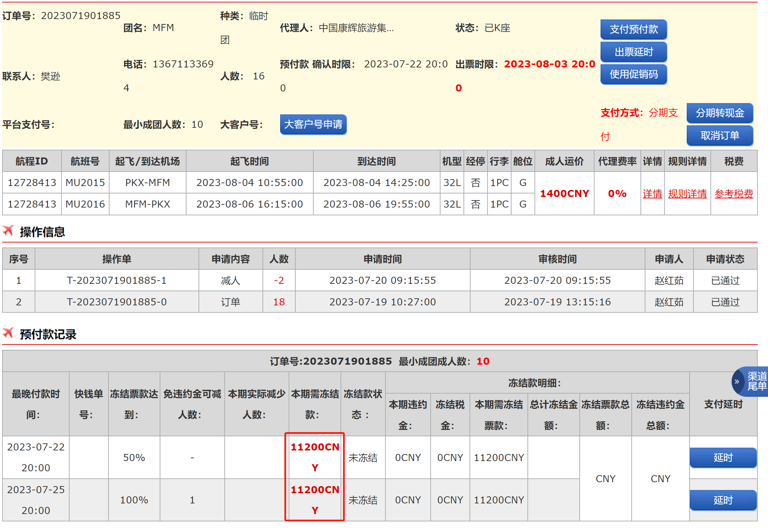This screenshot has width=768, height=532.
Task: Click the 支付预付款 button
Action: tap(633, 29)
